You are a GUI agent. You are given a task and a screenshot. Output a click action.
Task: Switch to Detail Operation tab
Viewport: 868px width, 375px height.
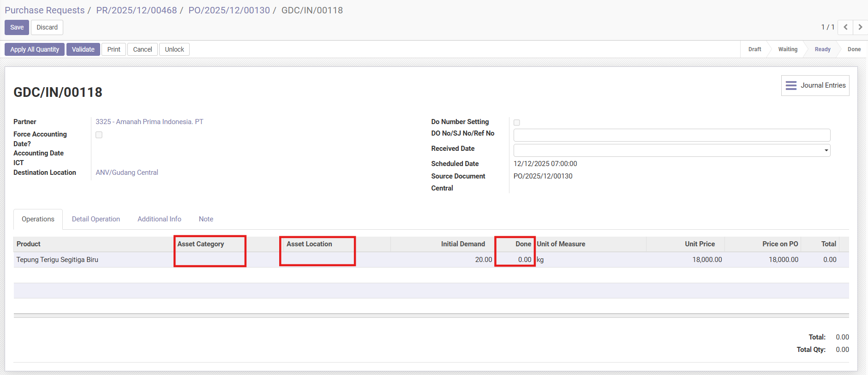96,219
